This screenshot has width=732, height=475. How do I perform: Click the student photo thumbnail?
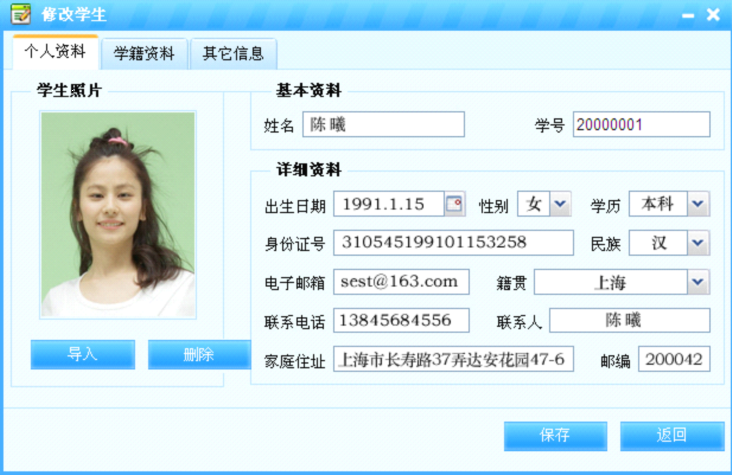118,215
